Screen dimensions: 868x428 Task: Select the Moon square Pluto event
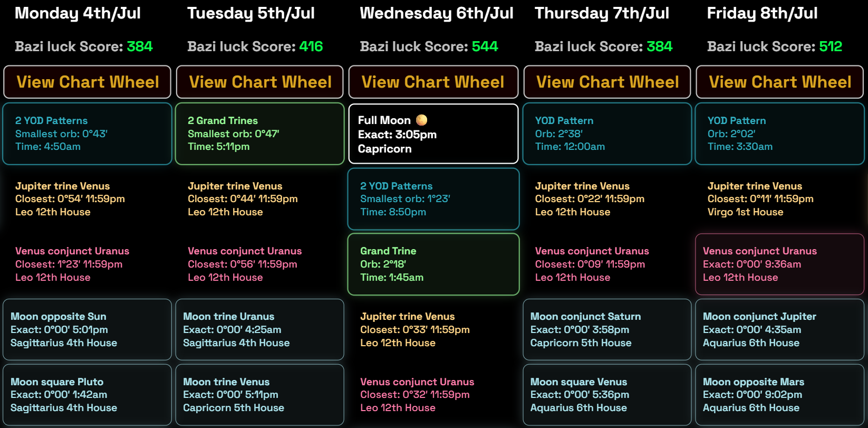(88, 395)
